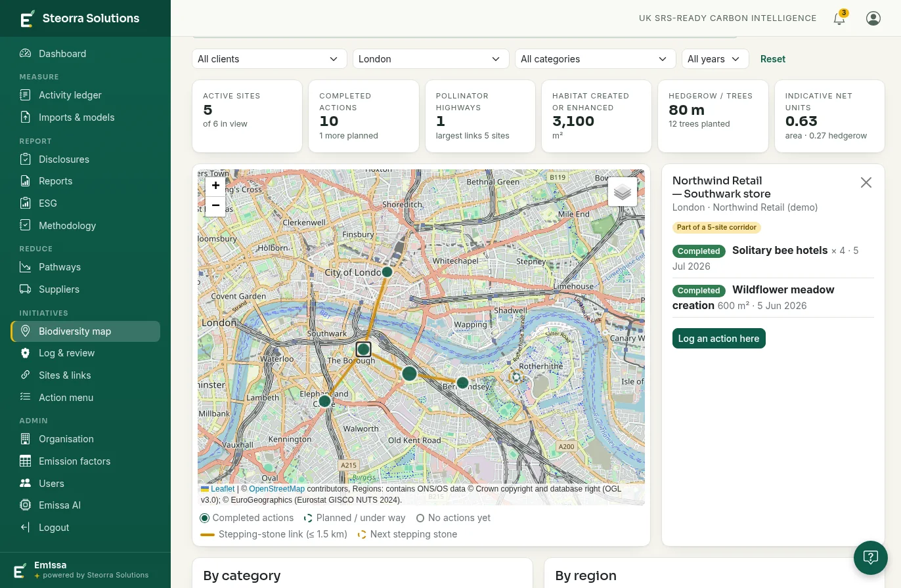The image size is (901, 588).
Task: Click the Elephant and Castle site marker
Action: [324, 401]
